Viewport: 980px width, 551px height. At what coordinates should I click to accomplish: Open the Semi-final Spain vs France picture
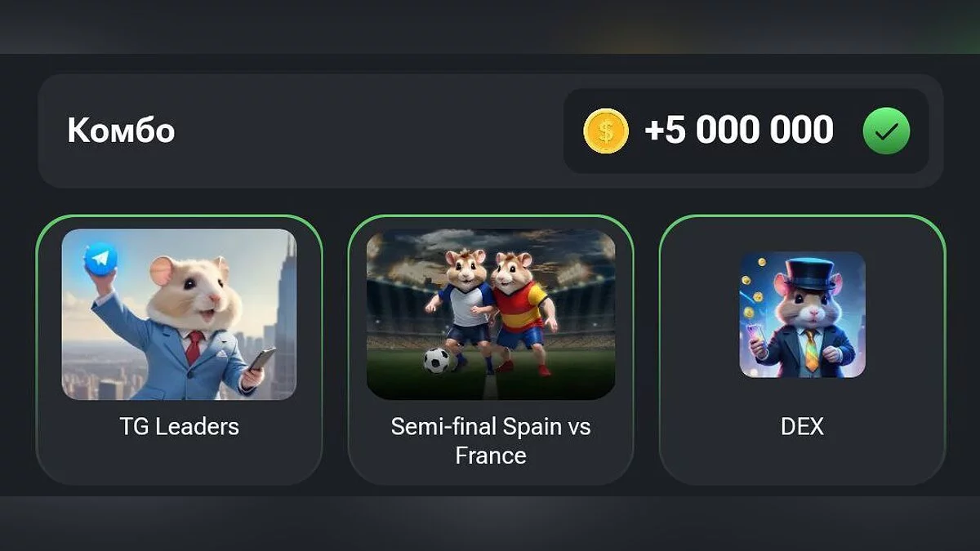coord(491,314)
